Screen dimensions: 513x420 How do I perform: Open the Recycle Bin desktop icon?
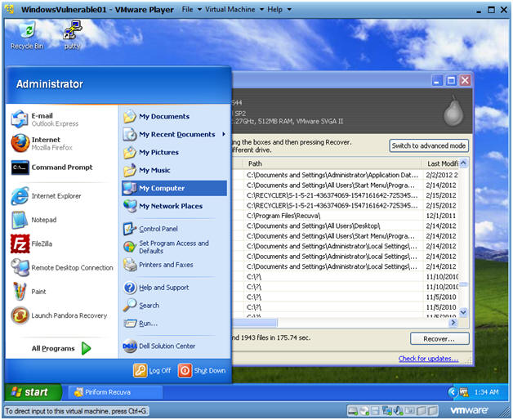pos(27,35)
